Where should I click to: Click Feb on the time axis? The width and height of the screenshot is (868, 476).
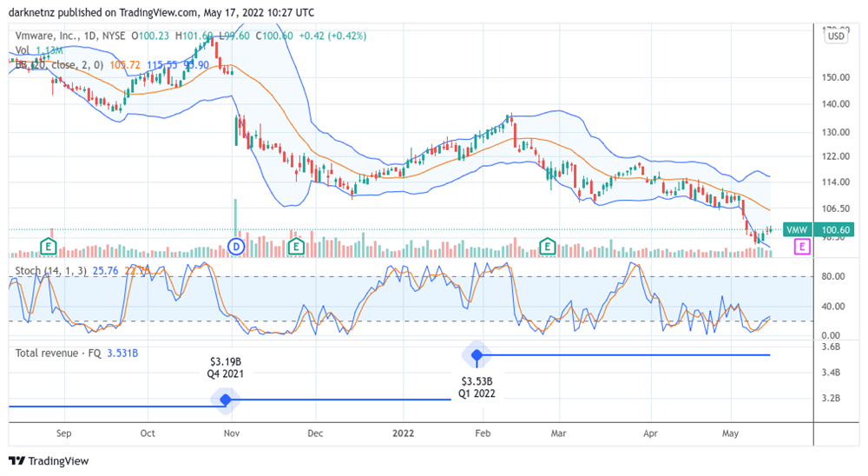pyautogui.click(x=483, y=433)
